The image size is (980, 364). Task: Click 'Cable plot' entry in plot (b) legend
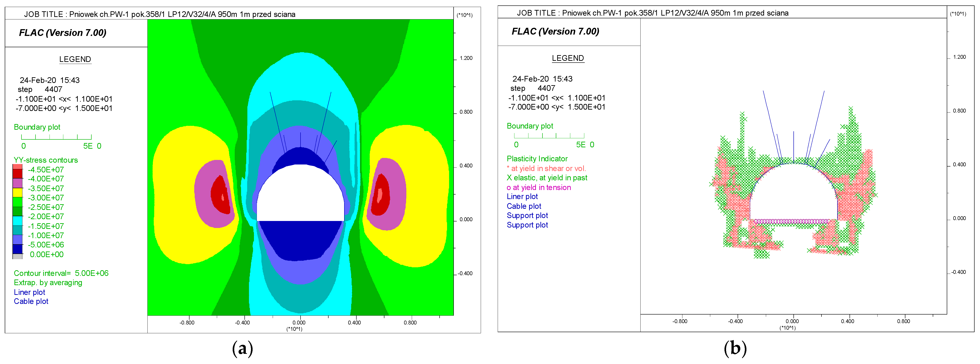(x=524, y=206)
